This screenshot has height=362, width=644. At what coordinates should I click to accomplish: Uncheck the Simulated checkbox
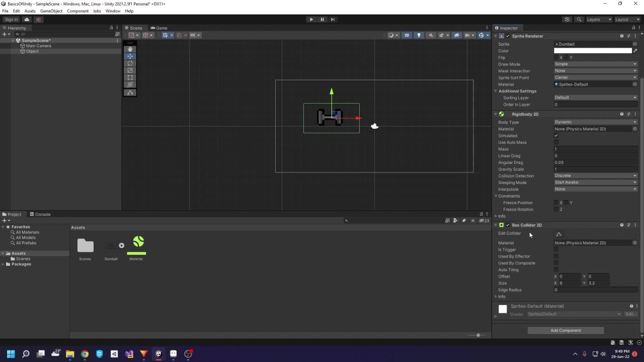pos(556,136)
